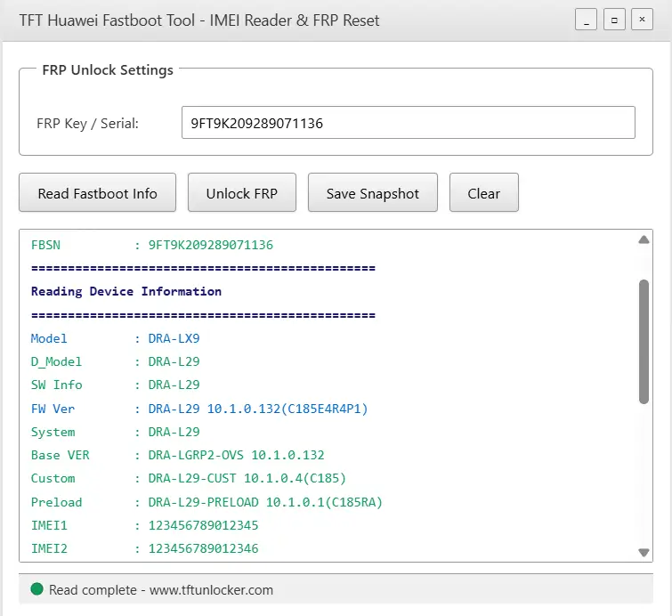Select the FBSN value 9FT9K209289071136 in log

coord(210,245)
